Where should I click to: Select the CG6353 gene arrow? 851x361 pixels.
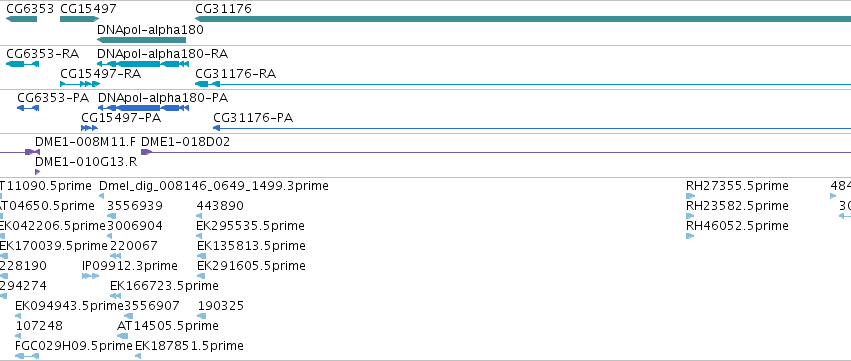pos(21,19)
